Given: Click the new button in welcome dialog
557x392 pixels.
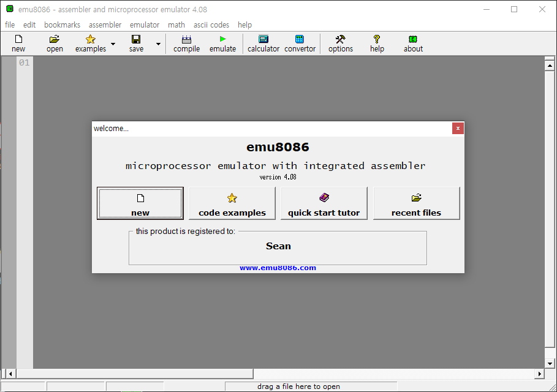Looking at the screenshot, I should [x=140, y=203].
